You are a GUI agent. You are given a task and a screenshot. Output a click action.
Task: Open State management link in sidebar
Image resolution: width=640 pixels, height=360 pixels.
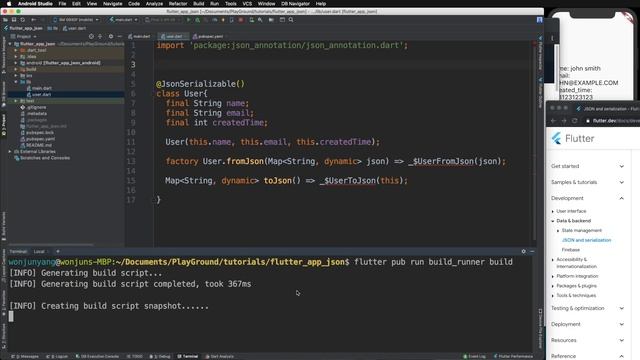point(582,231)
